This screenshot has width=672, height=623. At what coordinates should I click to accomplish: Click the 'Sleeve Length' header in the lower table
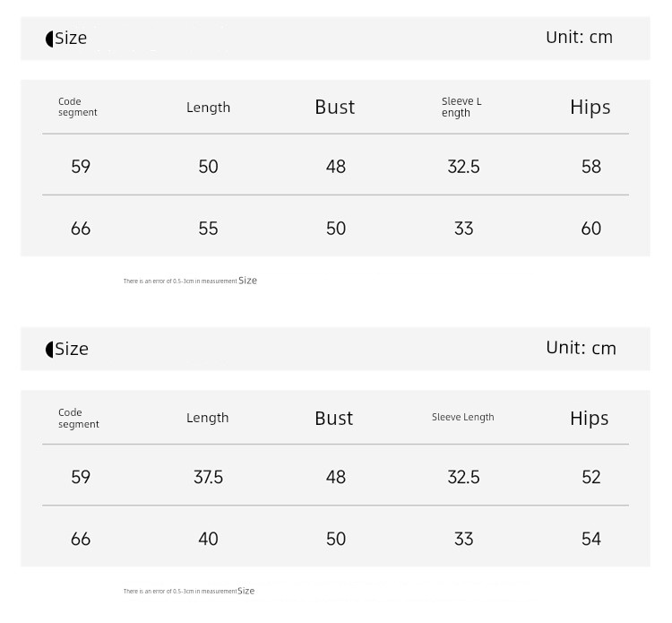(463, 417)
